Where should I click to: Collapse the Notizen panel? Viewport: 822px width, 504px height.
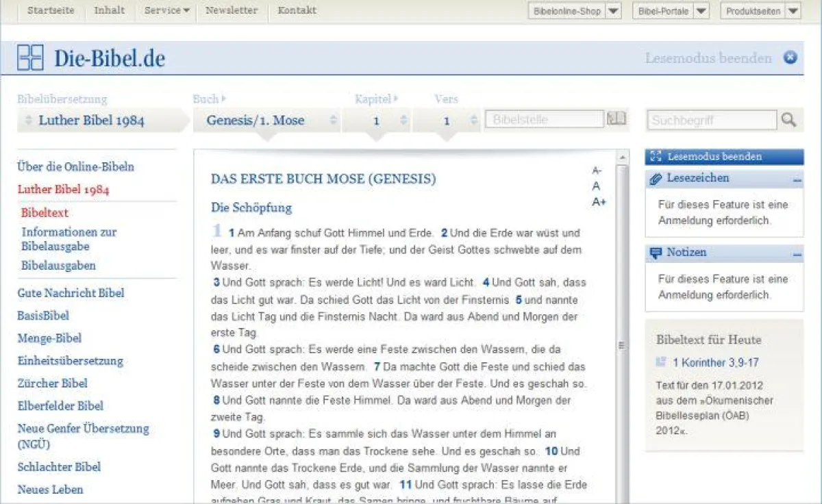(797, 255)
